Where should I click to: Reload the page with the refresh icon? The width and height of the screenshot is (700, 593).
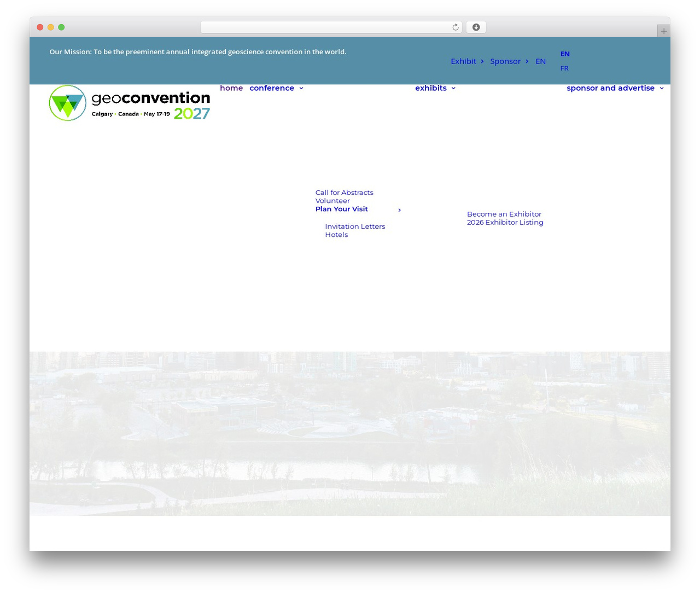pyautogui.click(x=455, y=27)
